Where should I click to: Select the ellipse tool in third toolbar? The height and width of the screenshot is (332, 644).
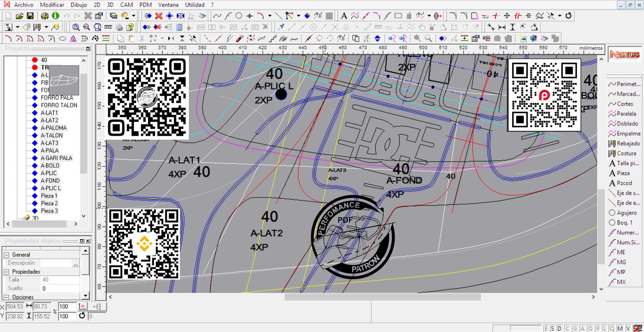(x=62, y=38)
